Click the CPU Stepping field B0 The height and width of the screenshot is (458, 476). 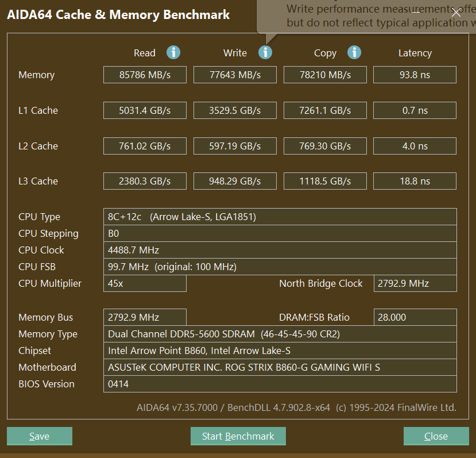pyautogui.click(x=280, y=233)
